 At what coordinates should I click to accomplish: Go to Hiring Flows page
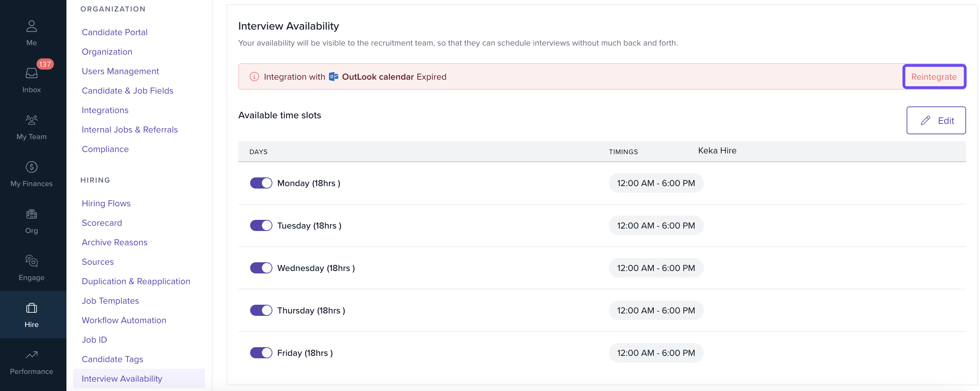coord(106,204)
